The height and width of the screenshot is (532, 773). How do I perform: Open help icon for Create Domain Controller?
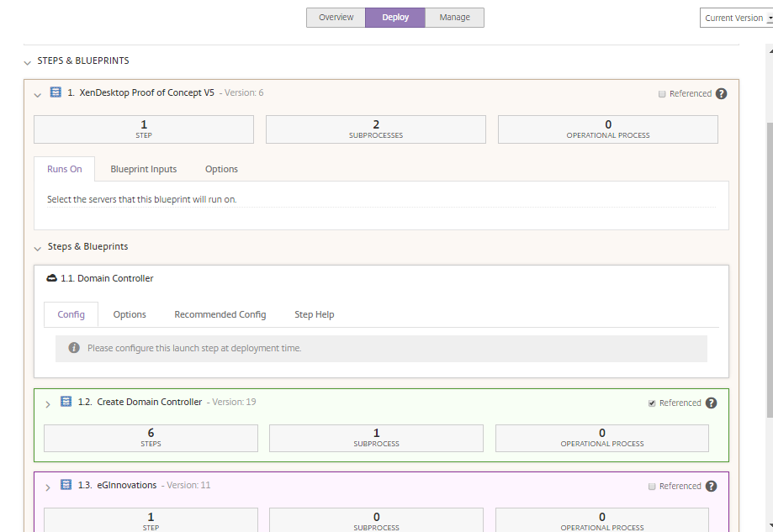(x=711, y=403)
